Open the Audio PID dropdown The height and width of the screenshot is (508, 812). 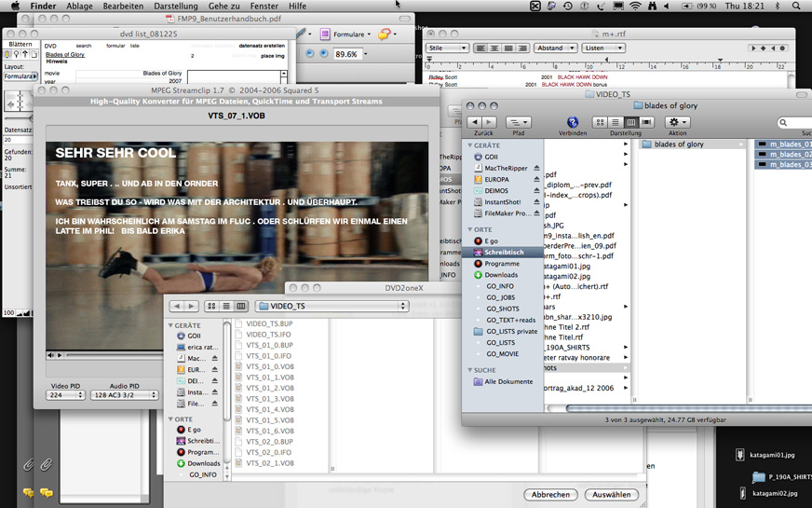(126, 395)
